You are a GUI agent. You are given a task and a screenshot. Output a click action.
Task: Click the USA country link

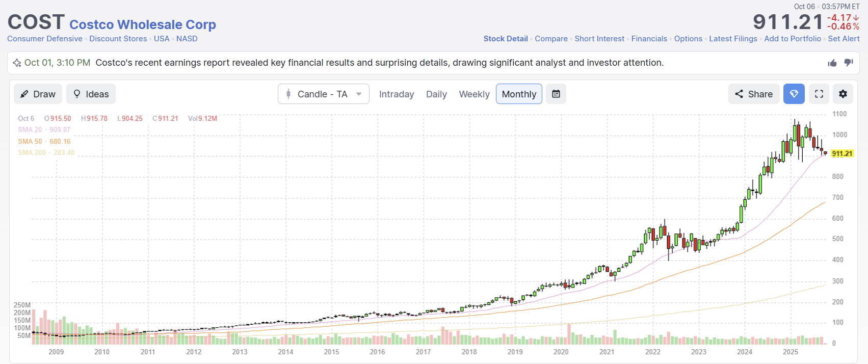point(162,39)
